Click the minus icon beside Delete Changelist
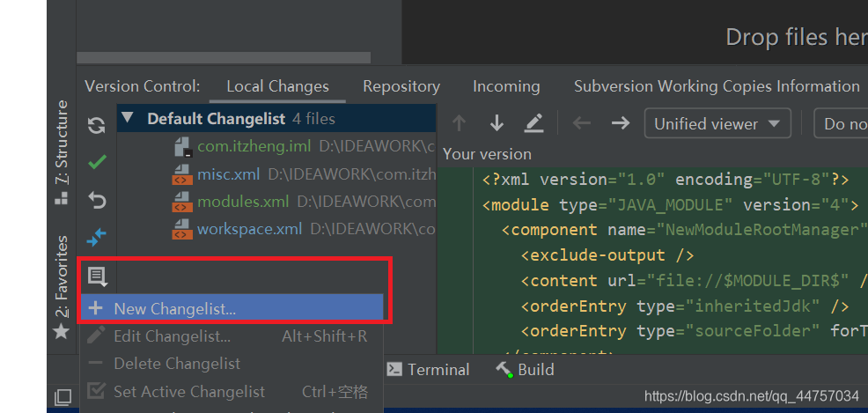The width and height of the screenshot is (868, 413). (96, 363)
